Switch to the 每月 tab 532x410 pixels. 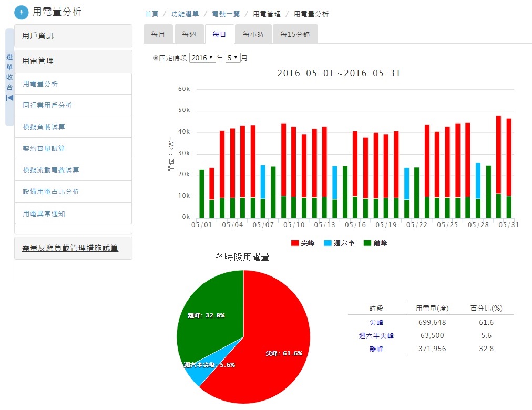158,34
